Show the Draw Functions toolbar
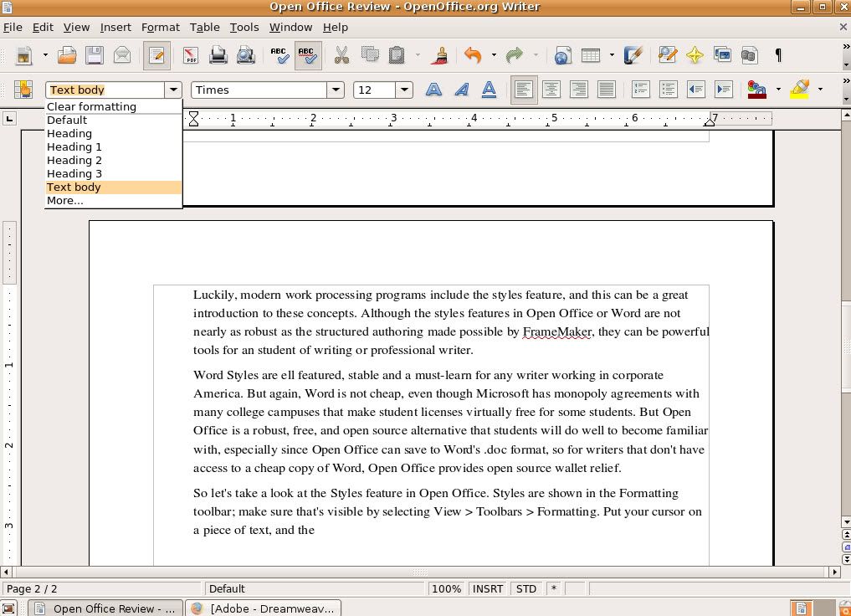The image size is (851, 616). click(x=633, y=55)
